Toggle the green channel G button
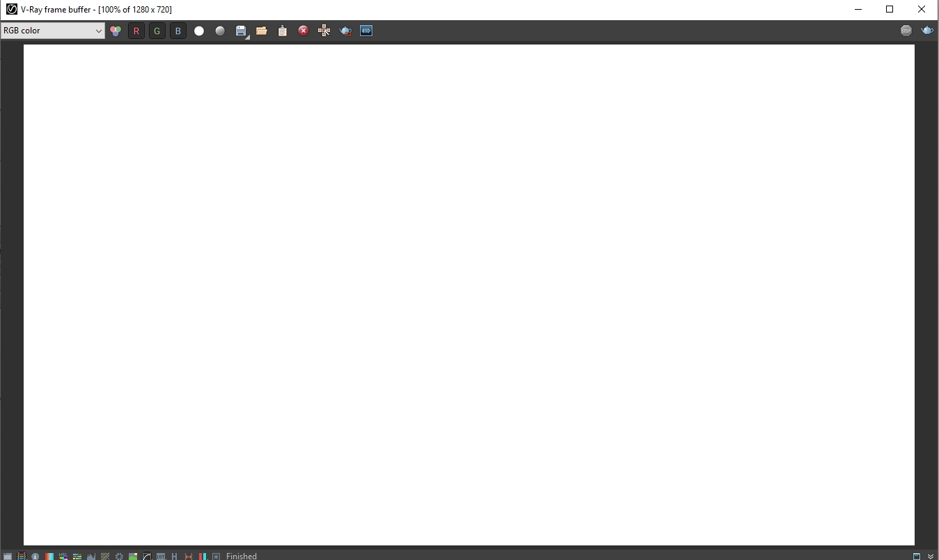939x560 pixels. 157,31
